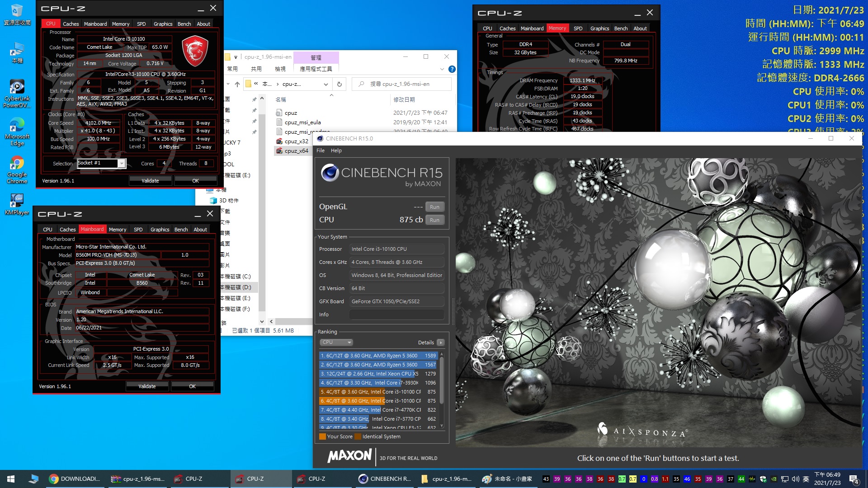
Task: Run the OpenGL test in Cinebench
Action: (434, 207)
